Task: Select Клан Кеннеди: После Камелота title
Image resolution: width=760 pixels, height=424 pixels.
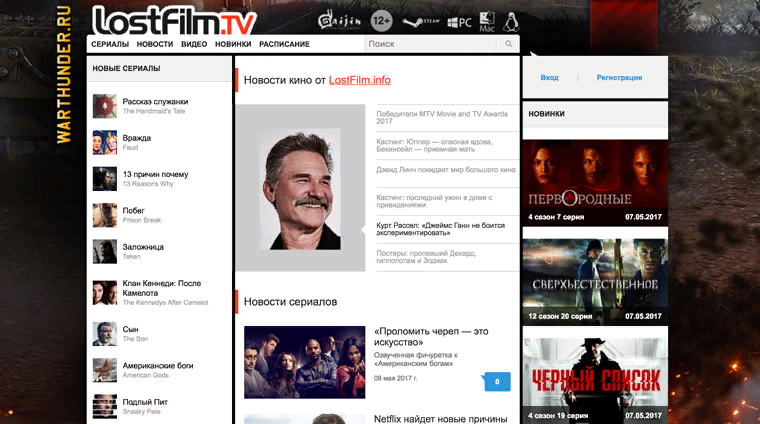Action: point(161,288)
